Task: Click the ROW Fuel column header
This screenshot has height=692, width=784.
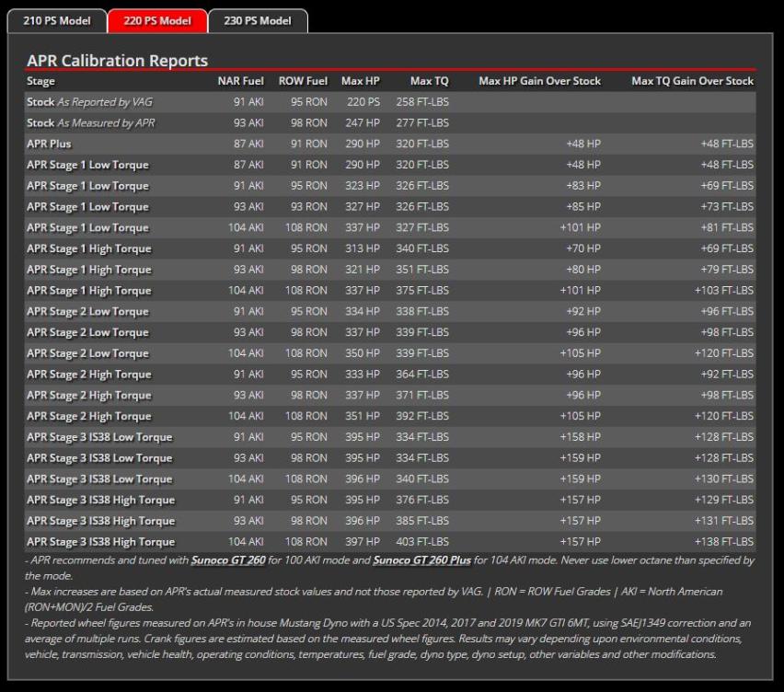Action: [x=303, y=81]
